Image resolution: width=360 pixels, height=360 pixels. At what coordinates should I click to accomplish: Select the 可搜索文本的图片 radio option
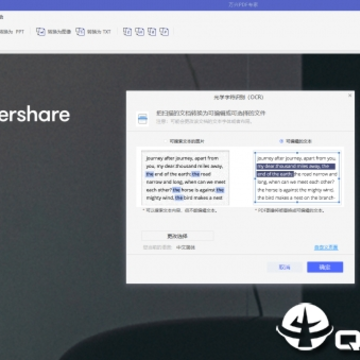[x=166, y=141]
